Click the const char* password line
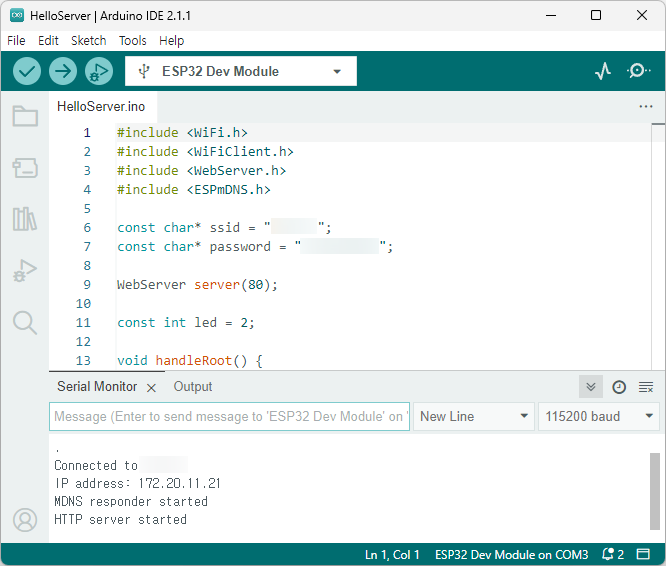The height and width of the screenshot is (566, 666). [x=255, y=247]
